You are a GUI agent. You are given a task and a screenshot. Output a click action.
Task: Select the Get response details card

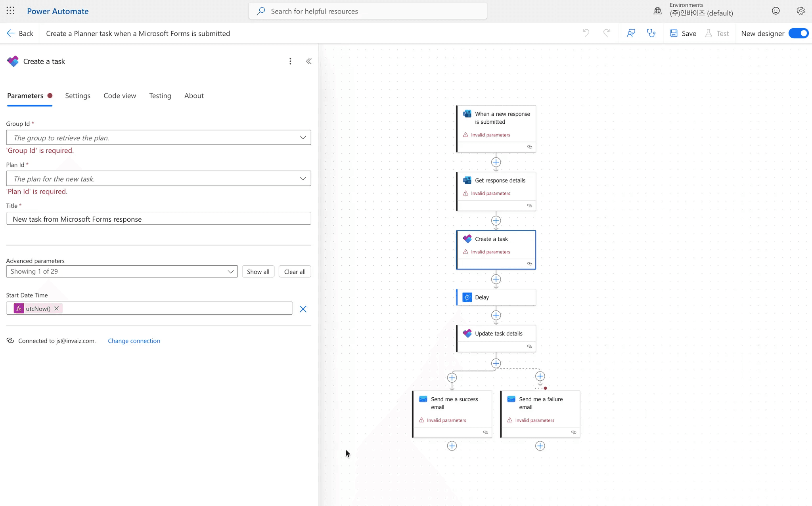(496, 191)
